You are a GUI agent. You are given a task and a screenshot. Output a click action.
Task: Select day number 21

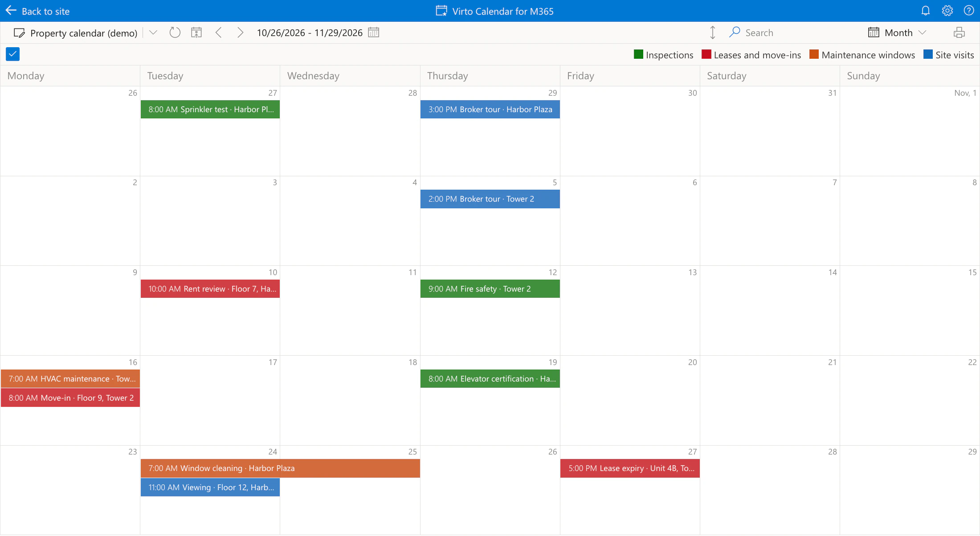tap(832, 362)
